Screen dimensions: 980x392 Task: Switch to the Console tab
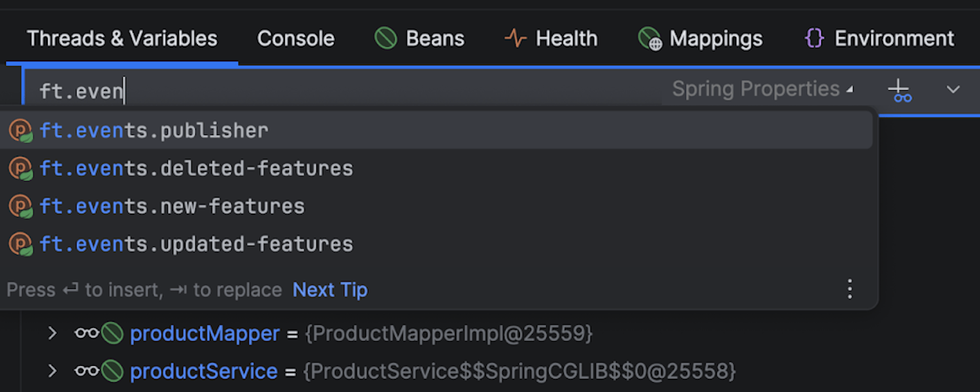(x=295, y=38)
